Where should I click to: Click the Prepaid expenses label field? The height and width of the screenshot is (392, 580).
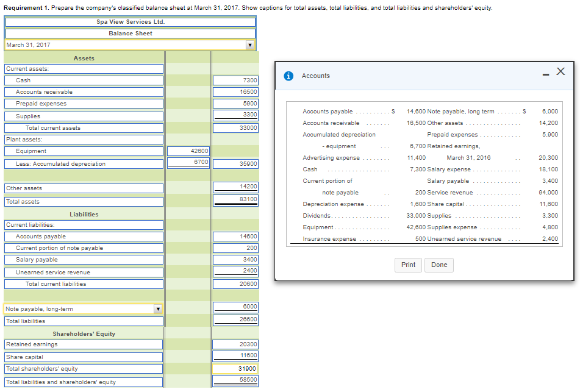84,104
